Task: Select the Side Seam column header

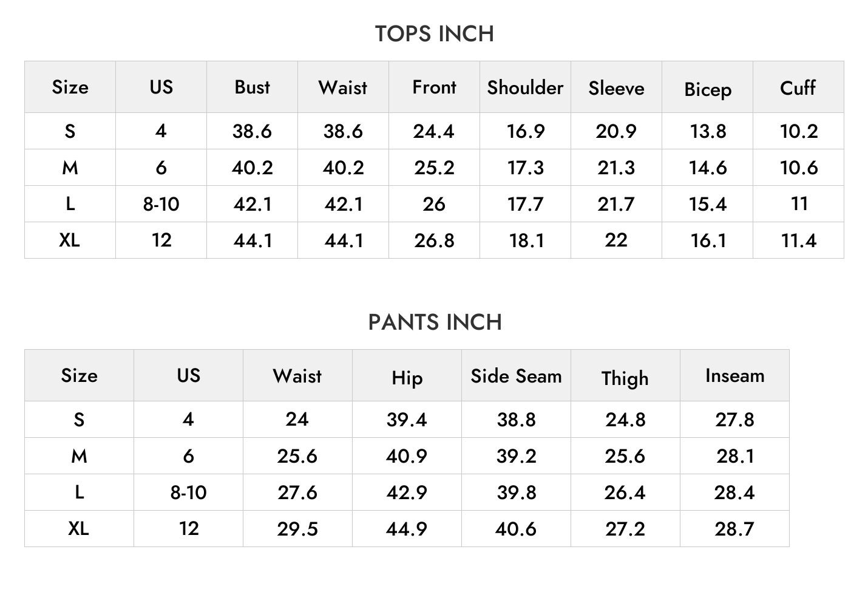Action: 516,376
